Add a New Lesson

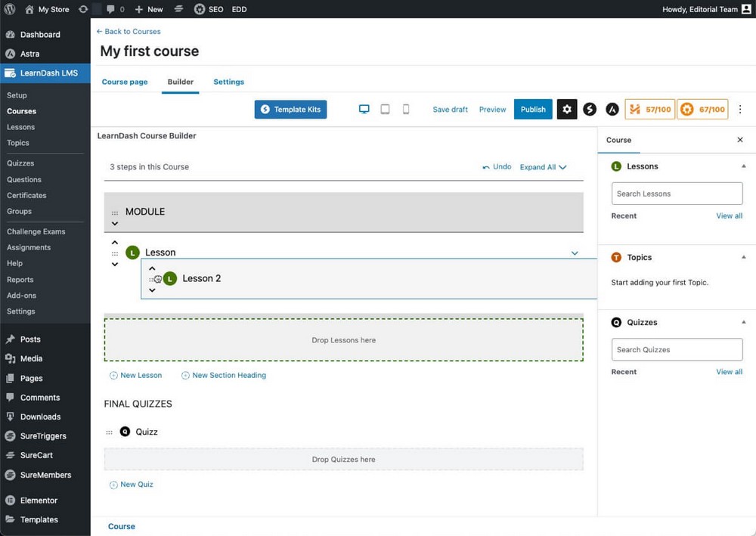coord(136,376)
